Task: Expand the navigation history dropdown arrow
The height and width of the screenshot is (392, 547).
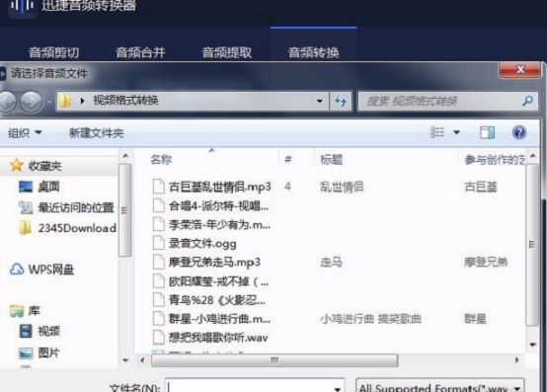Action: pos(49,102)
